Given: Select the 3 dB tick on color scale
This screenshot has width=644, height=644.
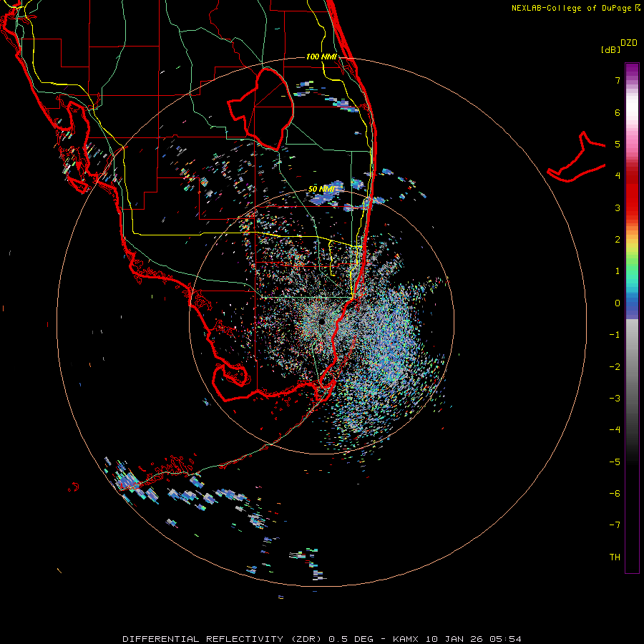Looking at the screenshot, I should (618, 208).
